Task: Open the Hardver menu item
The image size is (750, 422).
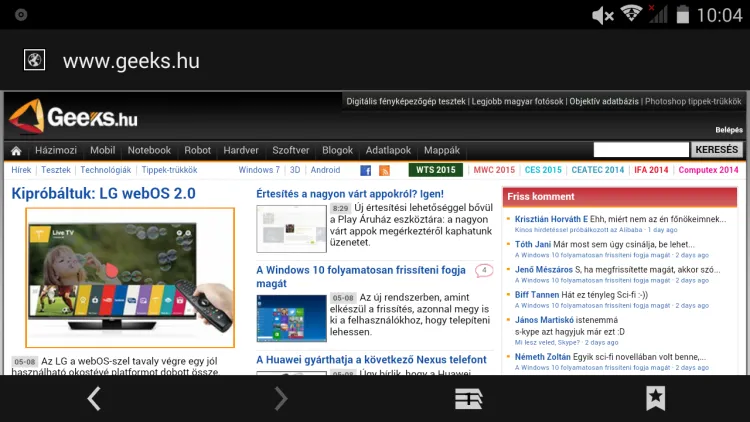Action: (241, 150)
